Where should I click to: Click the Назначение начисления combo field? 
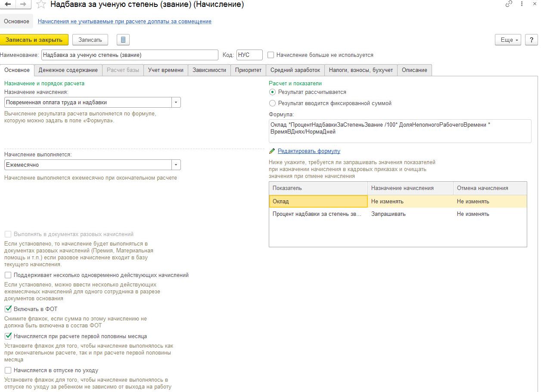[x=88, y=103]
